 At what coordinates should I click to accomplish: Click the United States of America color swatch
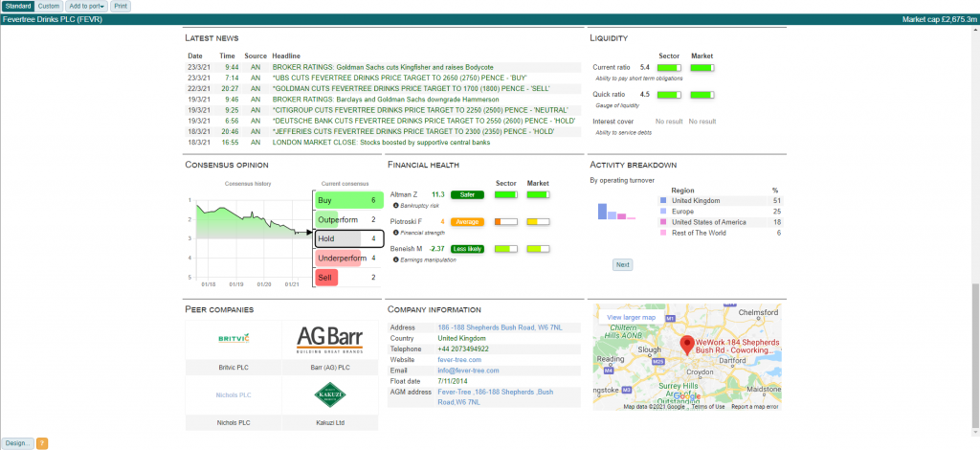(x=663, y=222)
